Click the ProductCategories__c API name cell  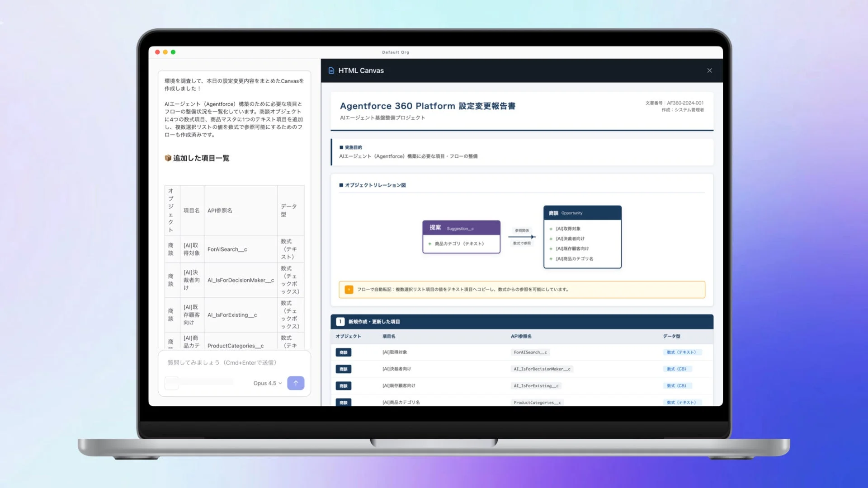537,402
